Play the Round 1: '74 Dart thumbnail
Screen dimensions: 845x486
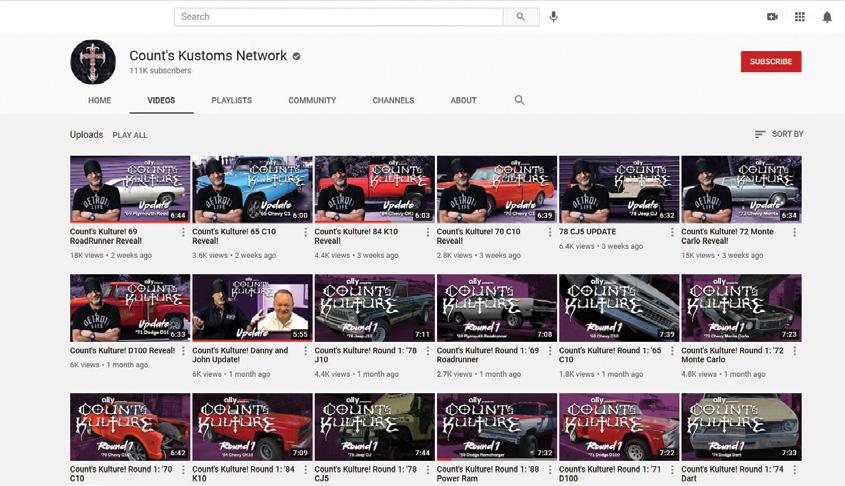click(742, 427)
